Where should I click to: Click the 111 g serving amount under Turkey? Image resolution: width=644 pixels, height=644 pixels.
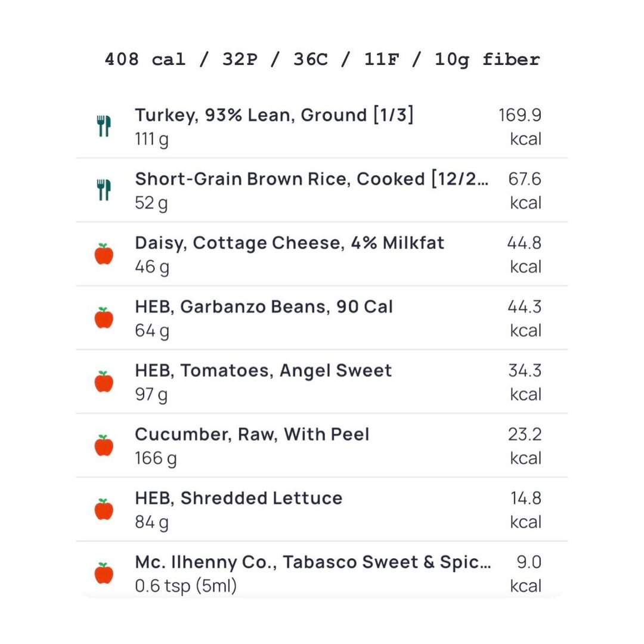tap(151, 140)
